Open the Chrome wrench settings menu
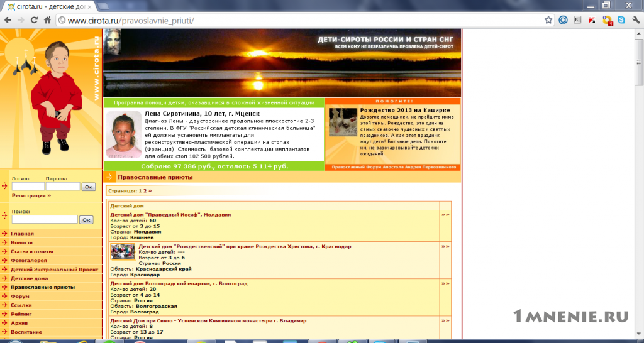Image resolution: width=644 pixels, height=343 pixels. (x=636, y=20)
